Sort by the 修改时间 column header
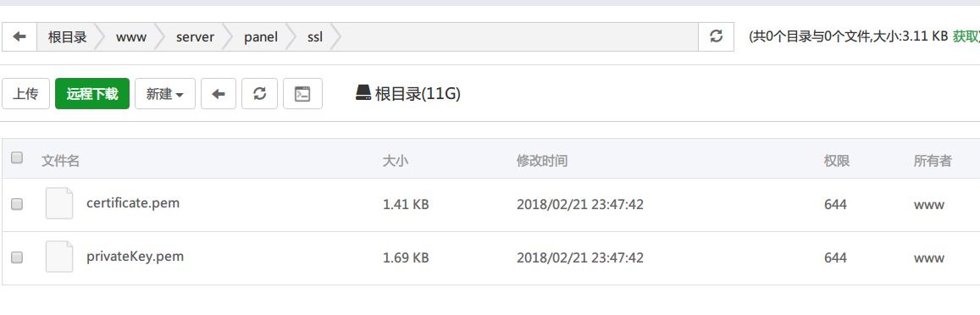 [x=542, y=161]
